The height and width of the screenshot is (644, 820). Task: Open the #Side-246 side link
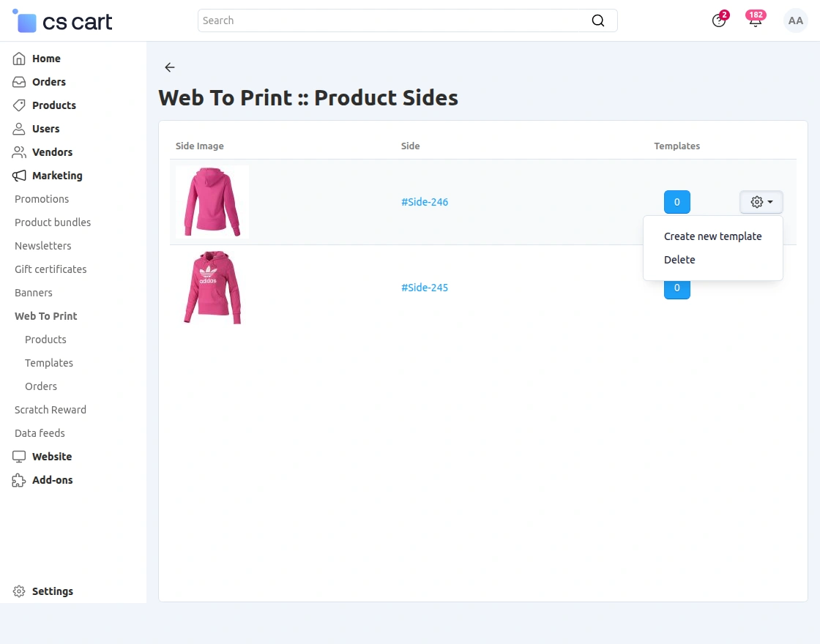pyautogui.click(x=425, y=202)
